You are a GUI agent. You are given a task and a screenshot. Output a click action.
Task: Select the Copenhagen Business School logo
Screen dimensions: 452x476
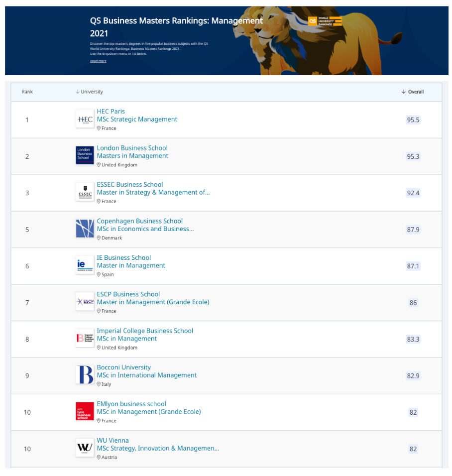pos(85,229)
